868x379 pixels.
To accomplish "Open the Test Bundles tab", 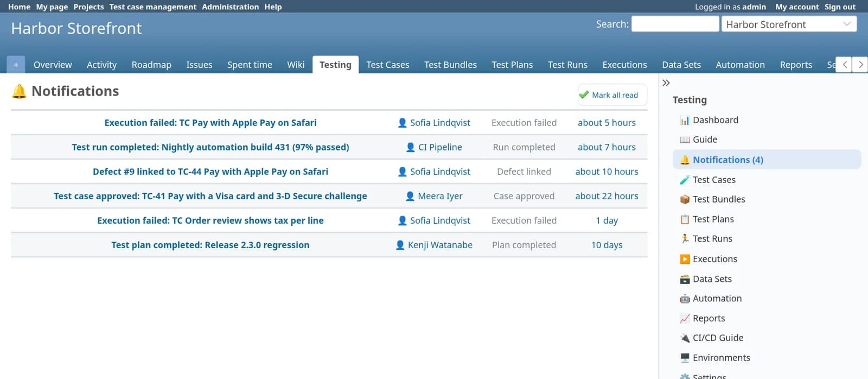I will coord(450,65).
